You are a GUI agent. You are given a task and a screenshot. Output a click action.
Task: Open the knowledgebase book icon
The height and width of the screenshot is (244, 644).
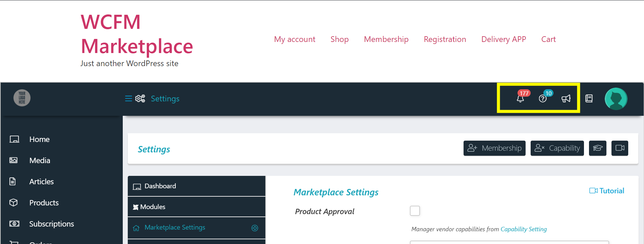pos(589,98)
